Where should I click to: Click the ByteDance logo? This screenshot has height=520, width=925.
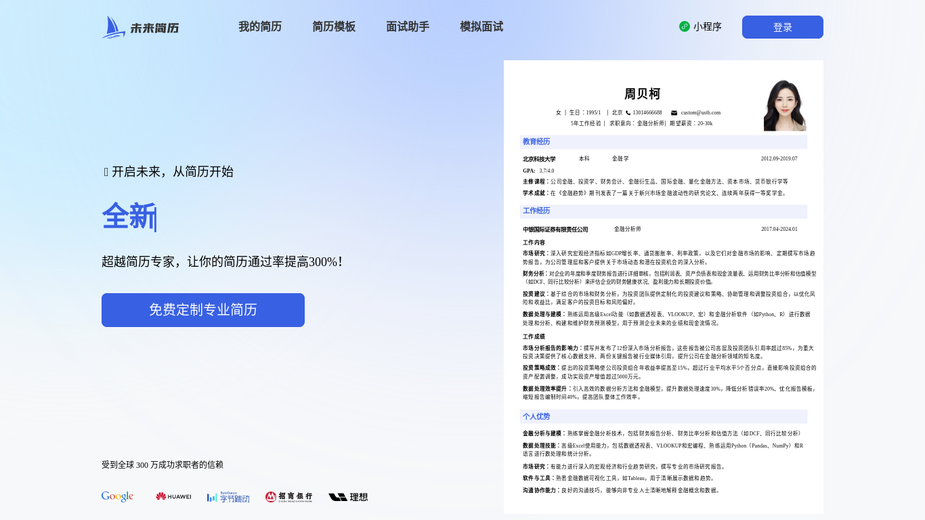tap(228, 497)
